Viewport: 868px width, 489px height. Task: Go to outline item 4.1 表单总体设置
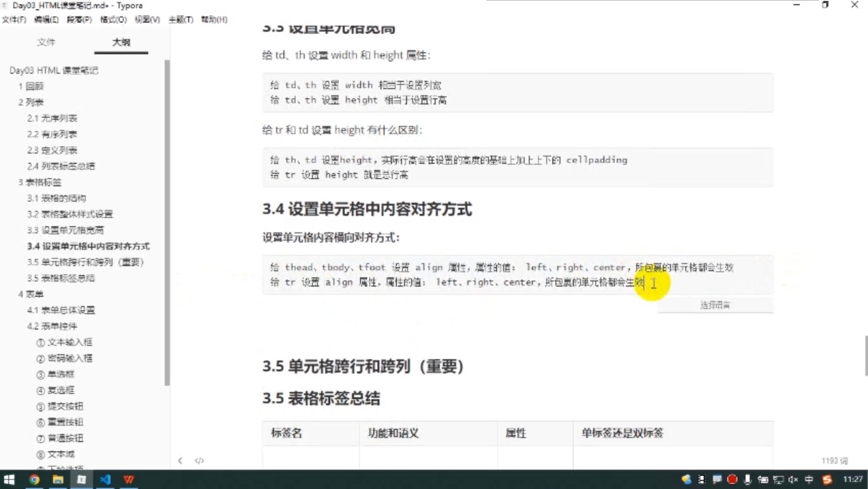coord(61,310)
